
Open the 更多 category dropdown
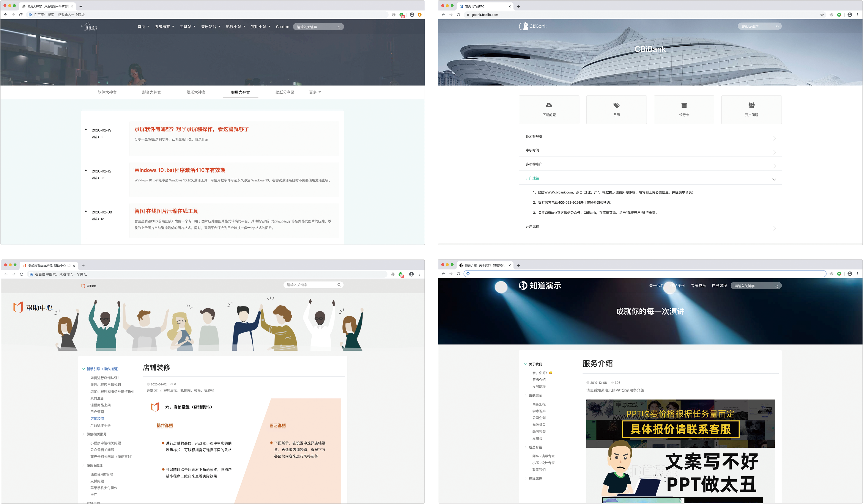(x=314, y=92)
